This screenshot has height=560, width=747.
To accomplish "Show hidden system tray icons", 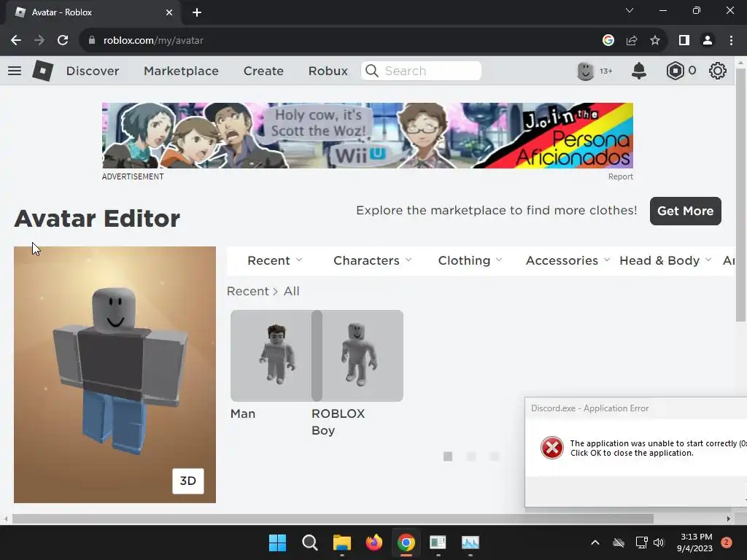I will (595, 542).
